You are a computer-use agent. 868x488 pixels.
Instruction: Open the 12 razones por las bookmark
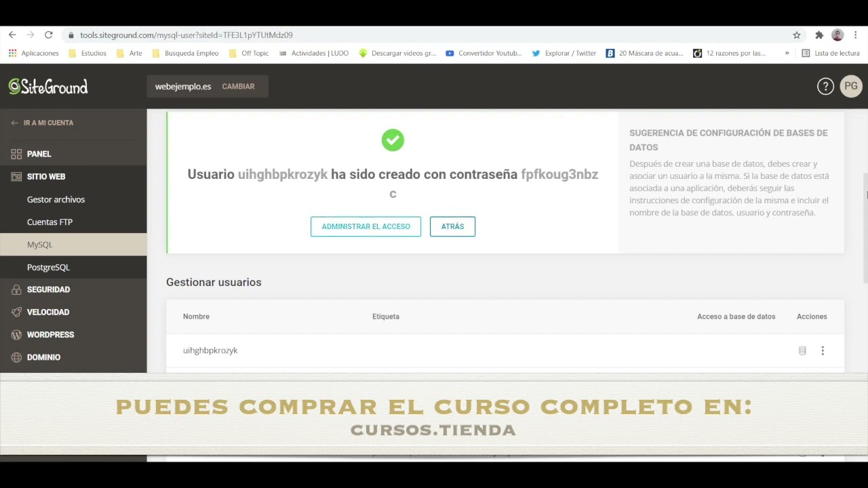tap(730, 53)
